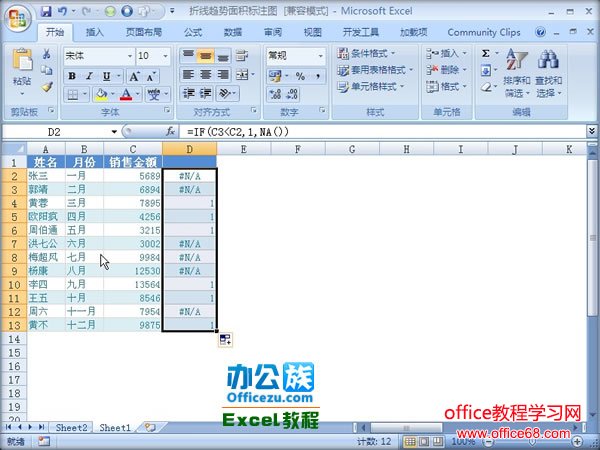Select column D header

189,149
